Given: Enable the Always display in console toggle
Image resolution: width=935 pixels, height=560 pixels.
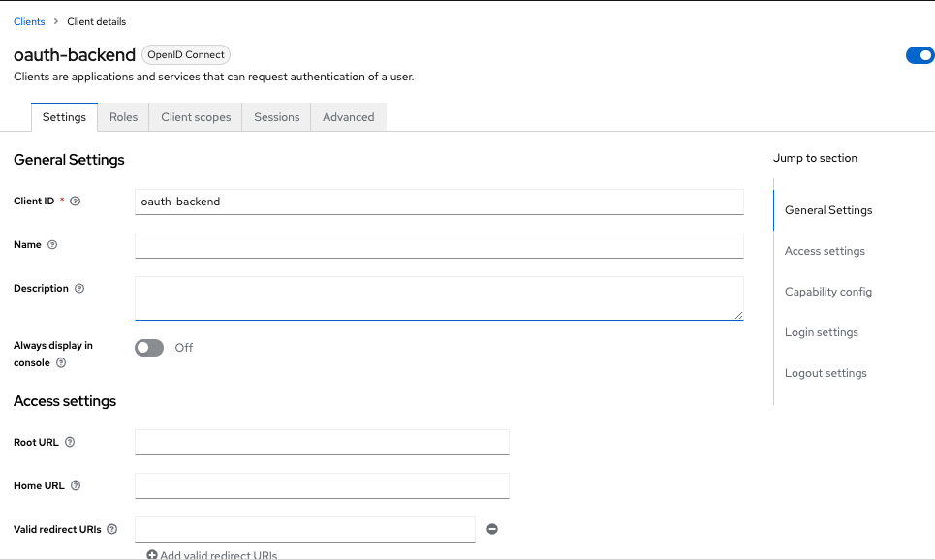Looking at the screenshot, I should click(x=149, y=347).
